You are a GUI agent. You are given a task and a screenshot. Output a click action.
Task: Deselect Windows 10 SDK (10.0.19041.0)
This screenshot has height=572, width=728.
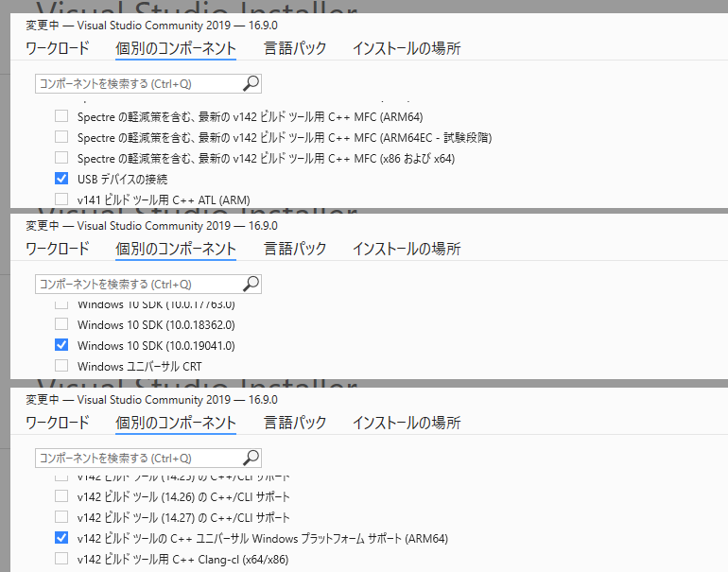click(x=61, y=345)
